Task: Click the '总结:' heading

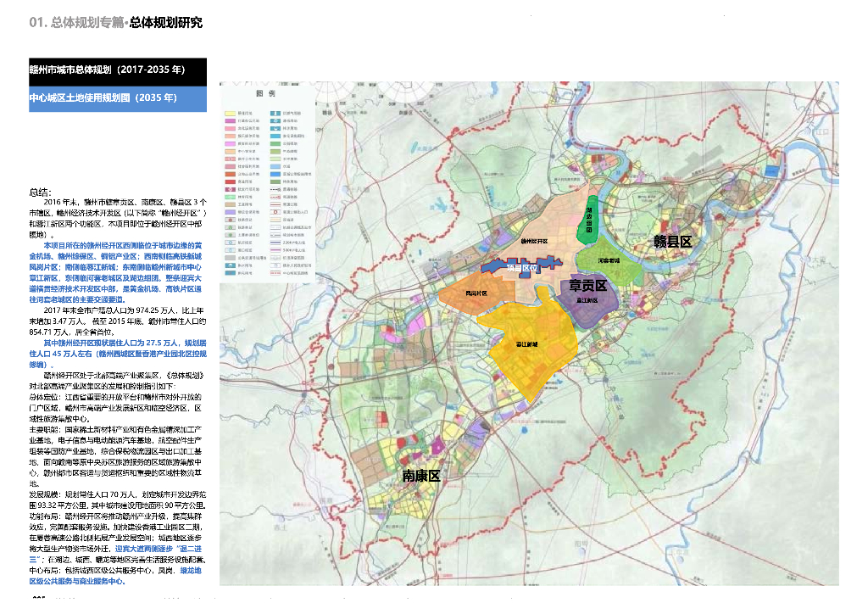Action: point(41,193)
